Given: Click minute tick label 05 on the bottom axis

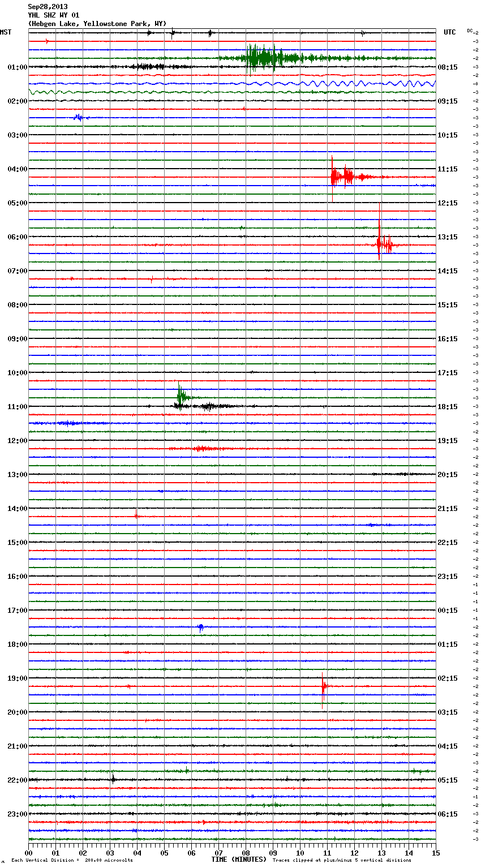Looking at the screenshot, I should tap(164, 853).
